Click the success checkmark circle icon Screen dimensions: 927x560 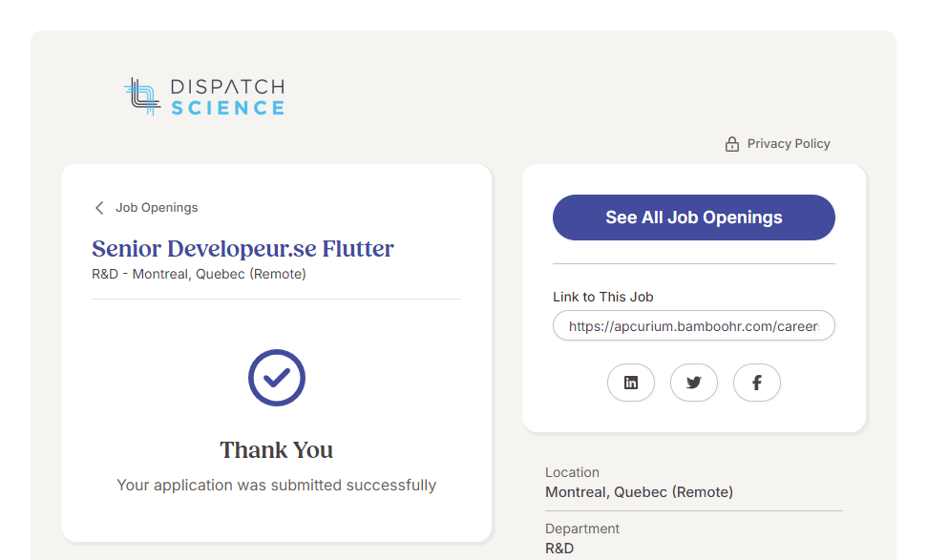(277, 378)
